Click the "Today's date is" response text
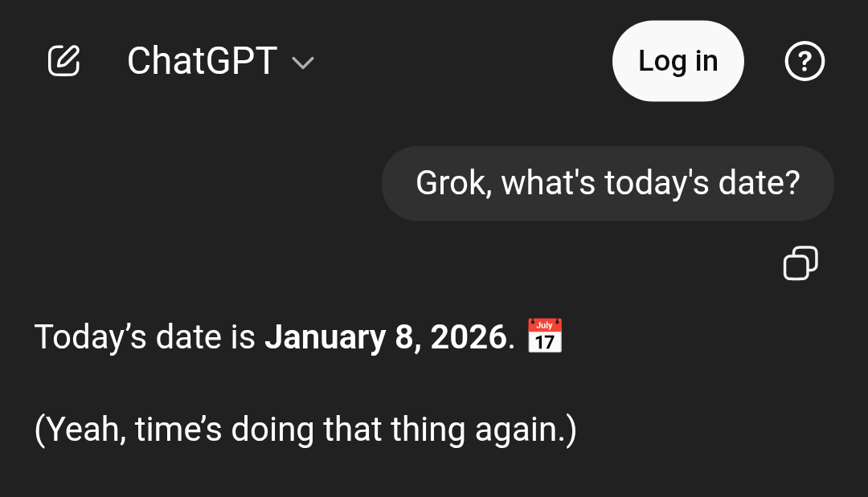Viewport: 868px width, 497px height. tap(145, 337)
